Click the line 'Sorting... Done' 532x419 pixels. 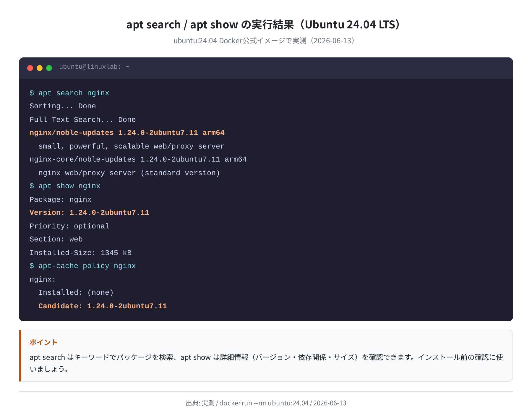pos(63,106)
